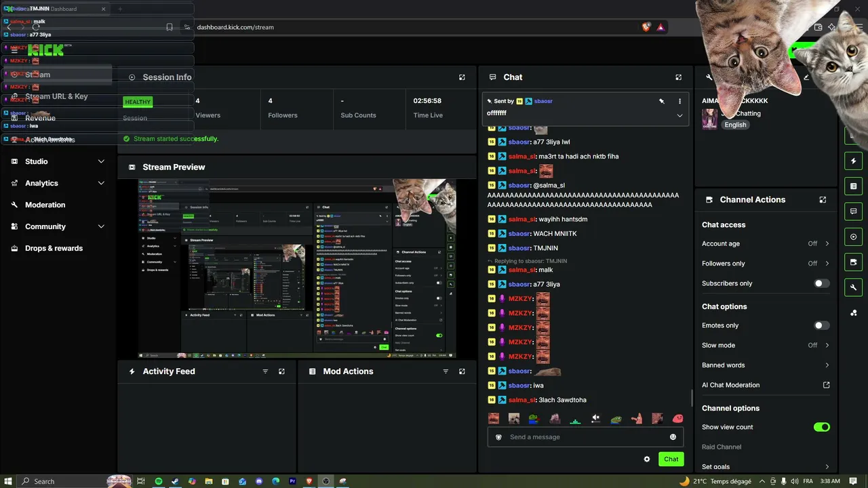Unpin the pinned chat message
The image size is (868, 488).
coord(662,101)
